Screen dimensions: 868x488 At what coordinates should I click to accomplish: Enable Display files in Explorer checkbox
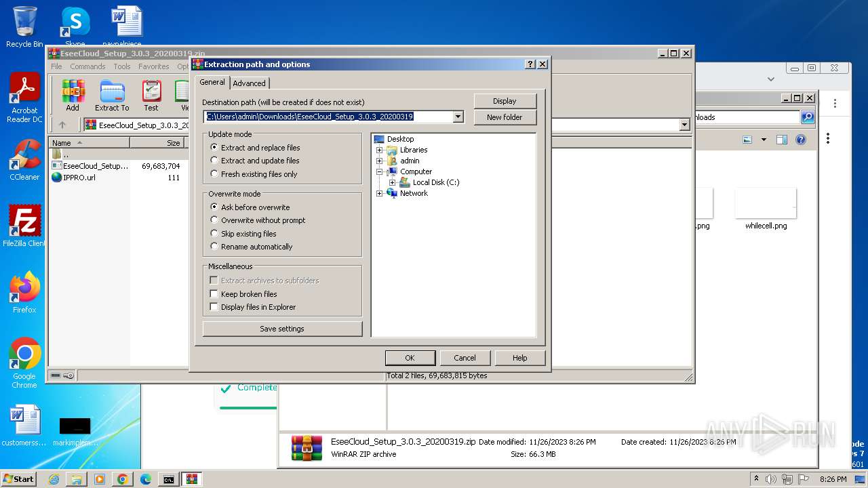214,307
